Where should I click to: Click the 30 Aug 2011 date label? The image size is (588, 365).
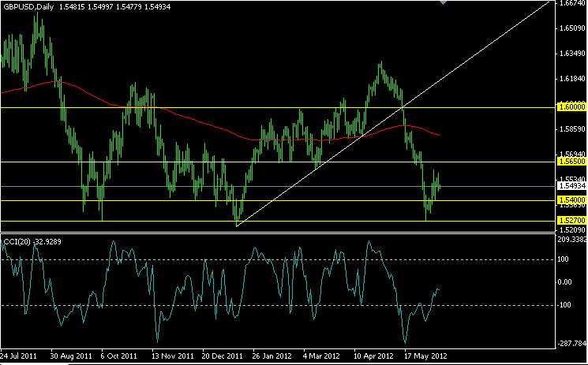tap(71, 356)
